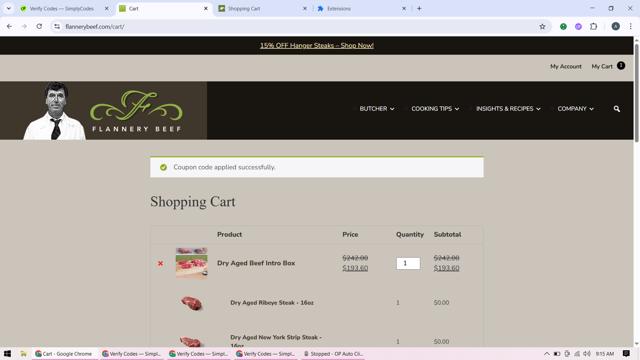
Task: Switch to the Shopping Cart tab
Action: (x=261, y=8)
